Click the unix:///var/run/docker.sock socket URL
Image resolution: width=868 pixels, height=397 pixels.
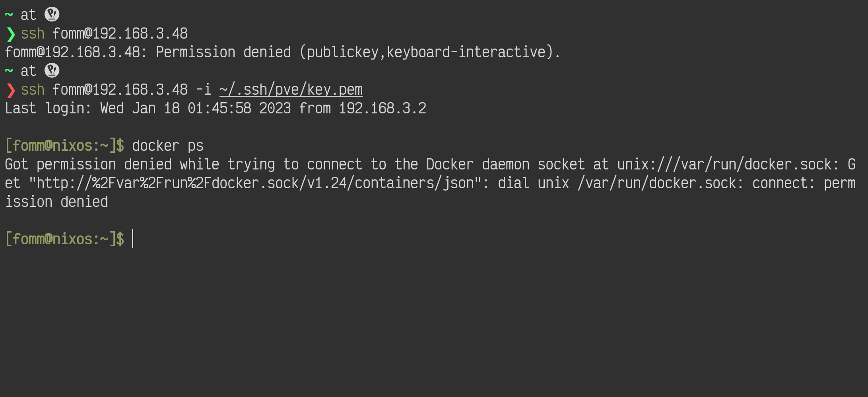point(728,164)
